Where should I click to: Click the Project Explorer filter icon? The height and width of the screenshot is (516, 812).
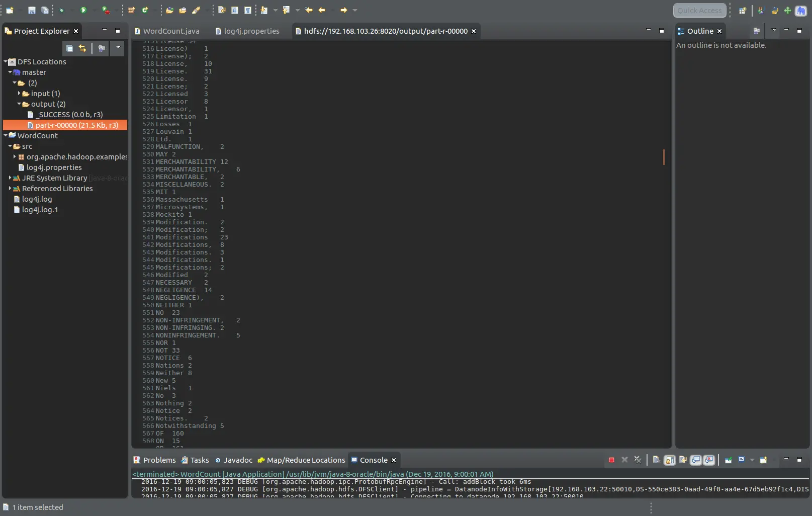[x=102, y=48]
